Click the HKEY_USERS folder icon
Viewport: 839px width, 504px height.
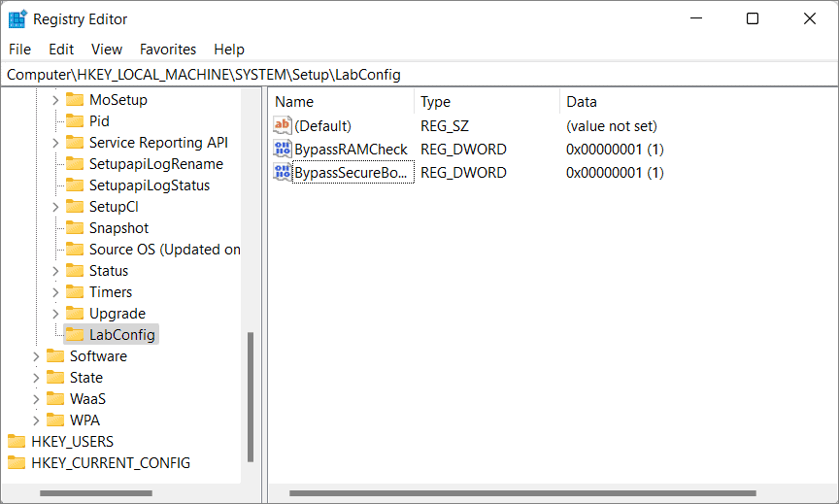pyautogui.click(x=17, y=442)
